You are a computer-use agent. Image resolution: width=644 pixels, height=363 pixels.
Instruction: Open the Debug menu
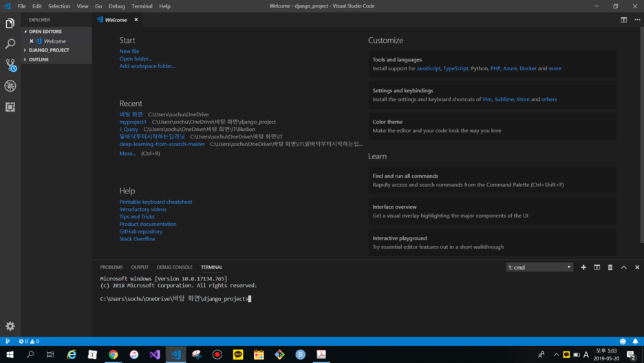click(x=117, y=6)
